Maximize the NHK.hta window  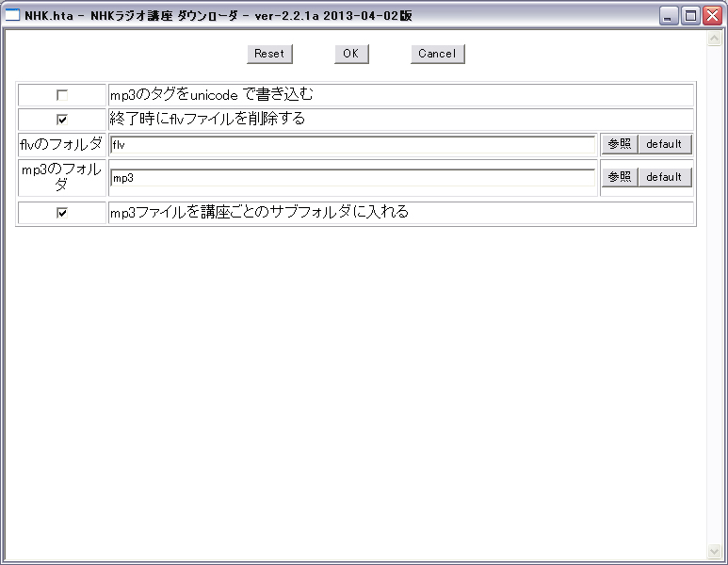[690, 16]
